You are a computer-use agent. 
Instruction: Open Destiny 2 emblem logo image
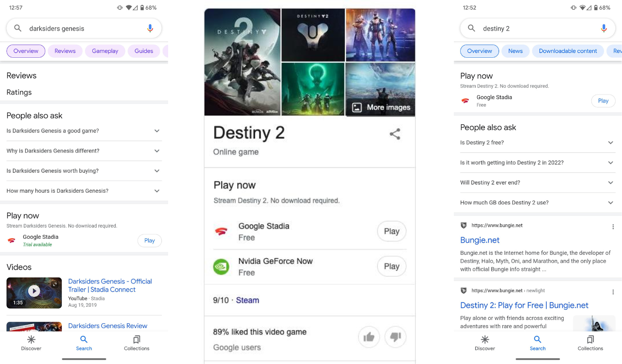click(313, 35)
